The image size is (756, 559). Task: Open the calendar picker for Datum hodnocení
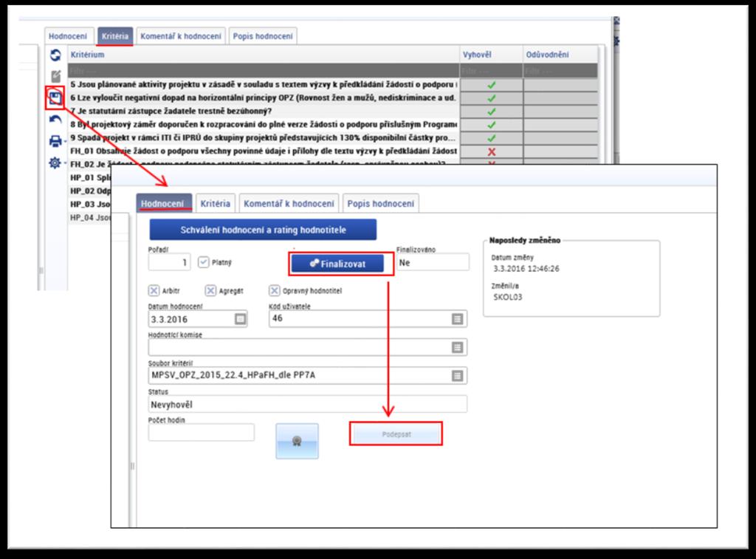[240, 319]
